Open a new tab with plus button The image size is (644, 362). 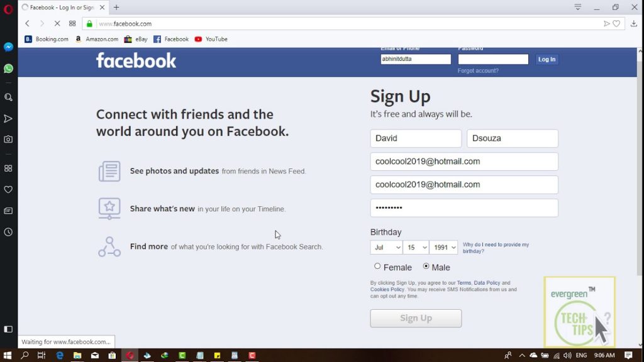pos(116,8)
